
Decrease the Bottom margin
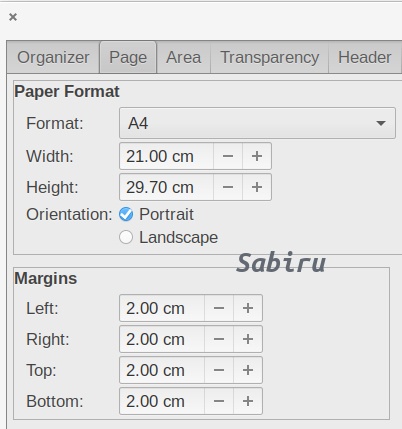(219, 401)
